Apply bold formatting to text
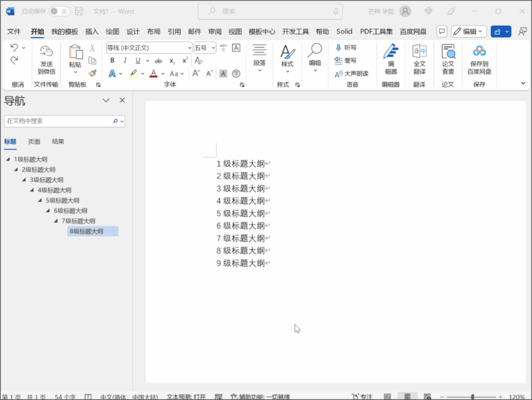The width and height of the screenshot is (532, 400). (x=112, y=61)
